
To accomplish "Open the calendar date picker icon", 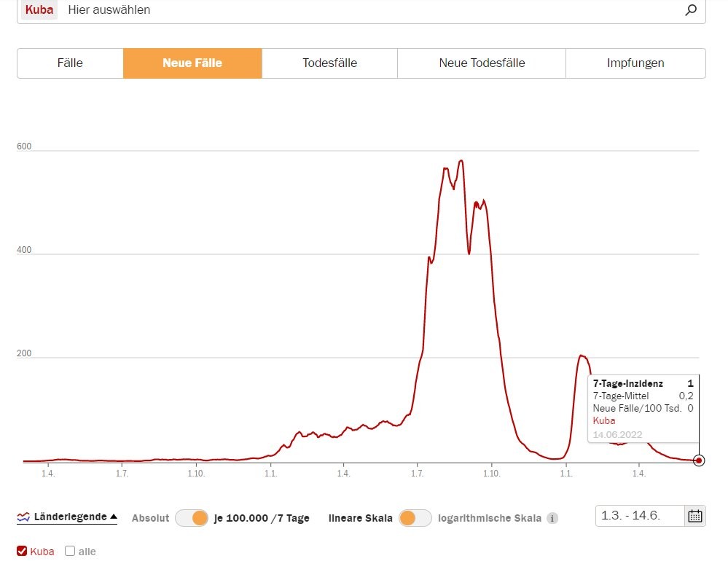I will click(x=694, y=516).
